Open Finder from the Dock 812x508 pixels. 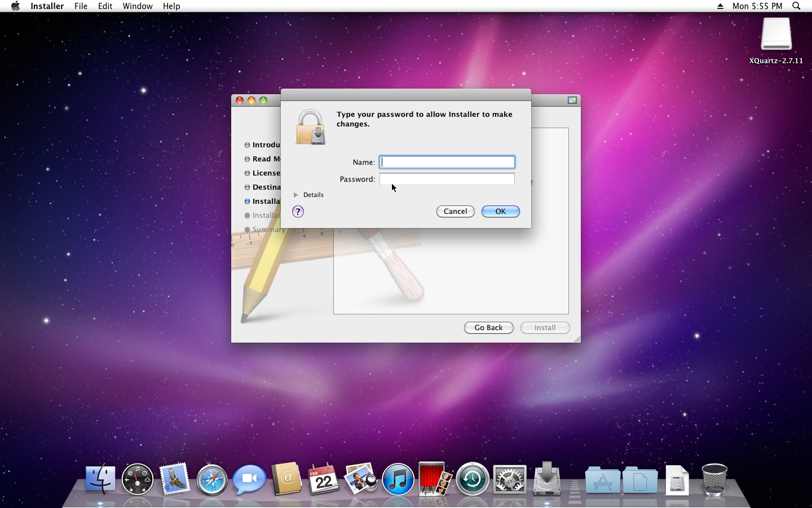(x=100, y=480)
